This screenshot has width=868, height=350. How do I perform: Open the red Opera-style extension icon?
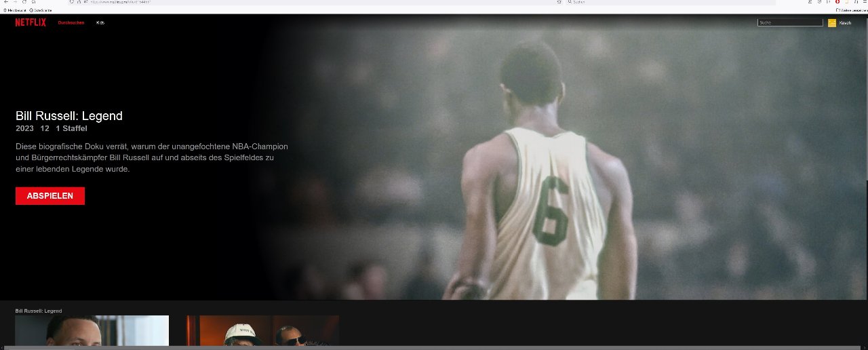pyautogui.click(x=837, y=2)
